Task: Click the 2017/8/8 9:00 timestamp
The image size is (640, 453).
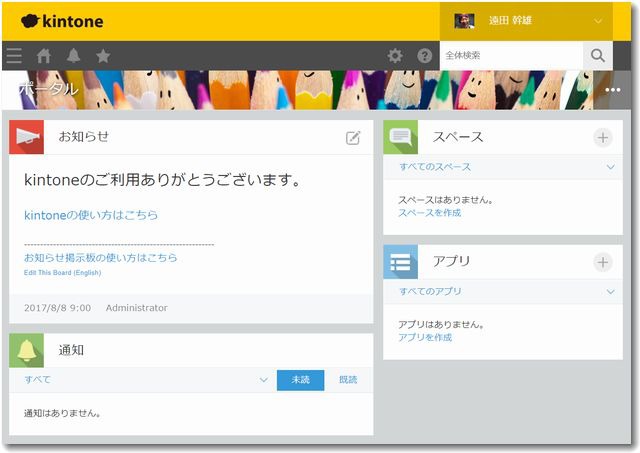Action: pyautogui.click(x=58, y=308)
